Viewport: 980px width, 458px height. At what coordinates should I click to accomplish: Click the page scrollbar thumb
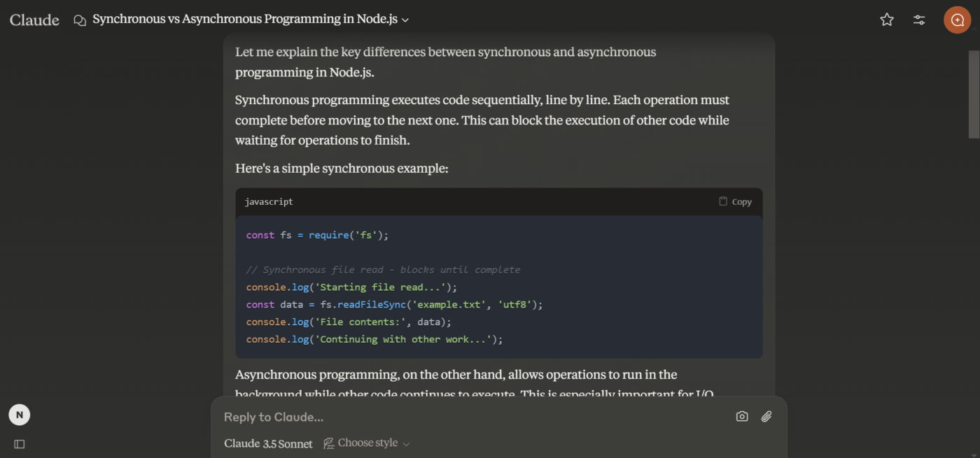pyautogui.click(x=974, y=94)
